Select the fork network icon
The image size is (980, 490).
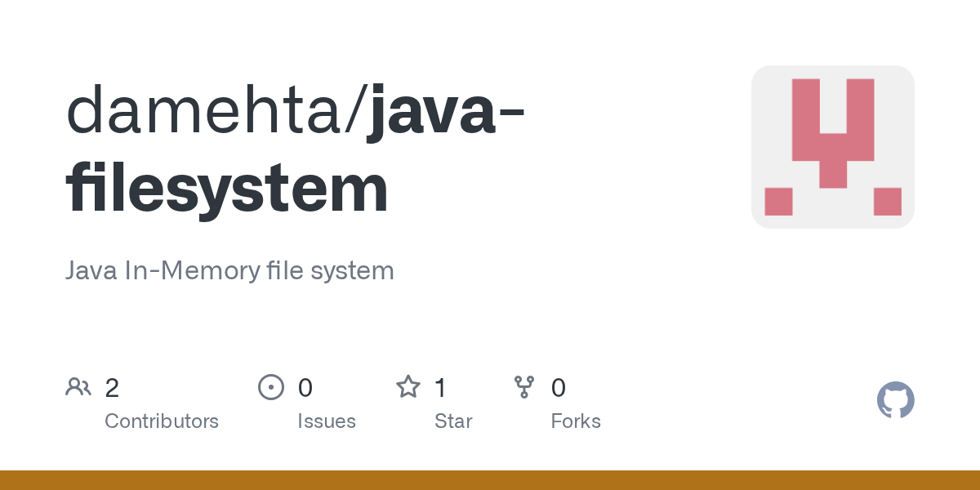pos(523,387)
